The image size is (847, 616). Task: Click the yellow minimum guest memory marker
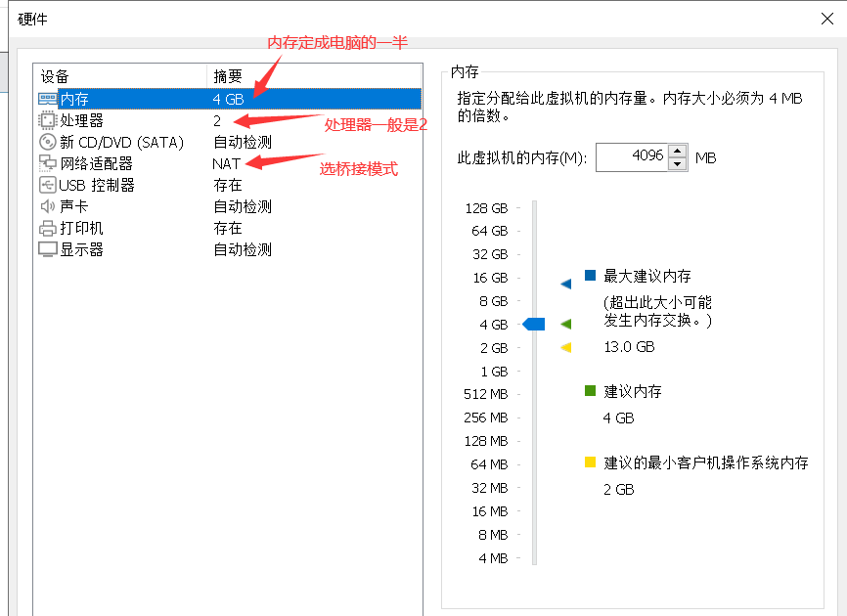pyautogui.click(x=566, y=347)
